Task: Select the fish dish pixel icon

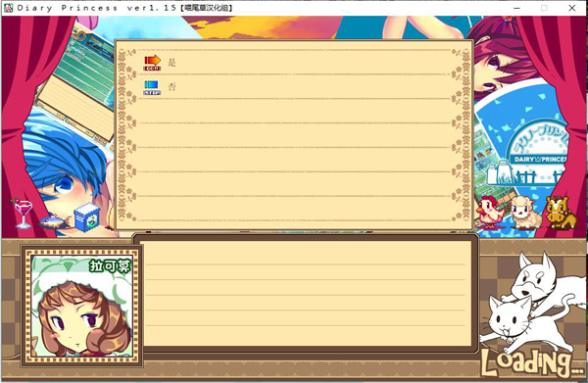Action: (54, 221)
